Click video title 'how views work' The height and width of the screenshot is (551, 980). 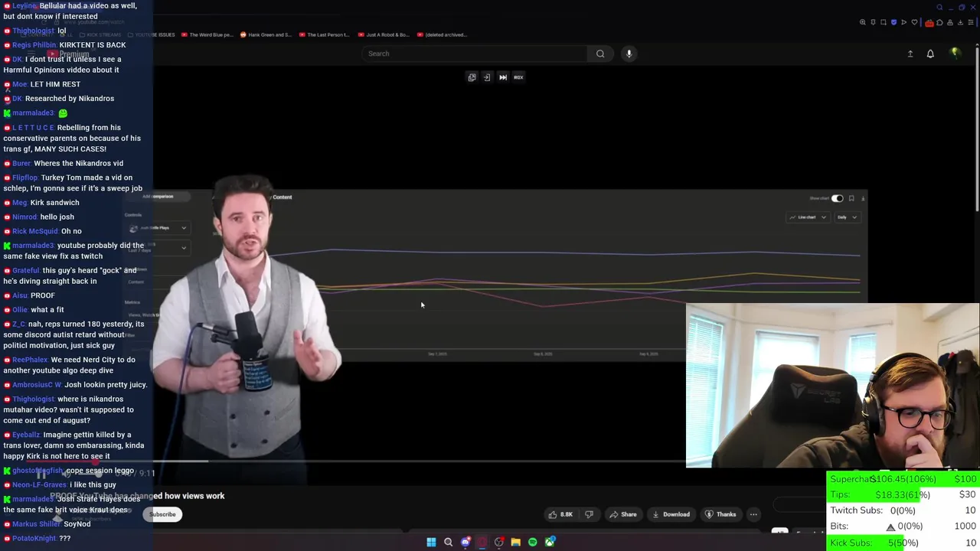[x=194, y=496]
